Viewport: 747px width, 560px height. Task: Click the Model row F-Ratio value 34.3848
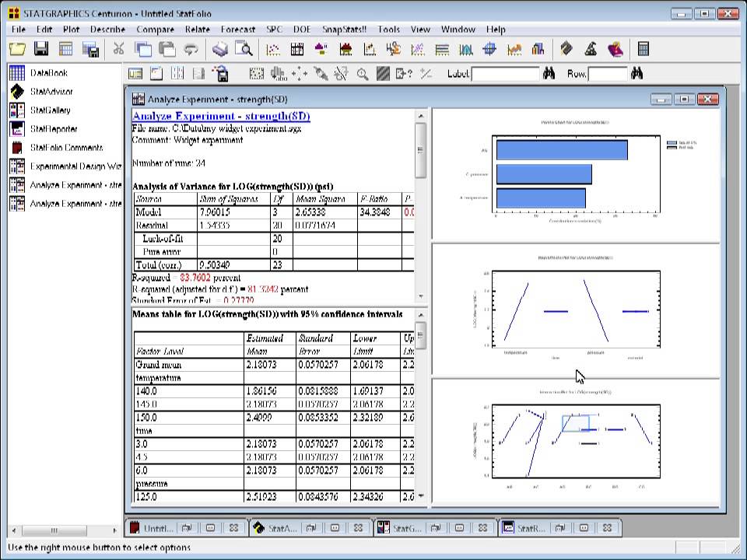(x=375, y=212)
